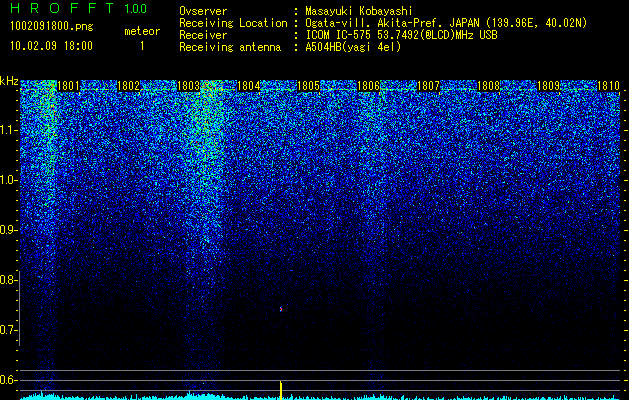Viewport: 629px width, 400px height.
Task: Click the 1804 time marker
Action: pos(249,86)
